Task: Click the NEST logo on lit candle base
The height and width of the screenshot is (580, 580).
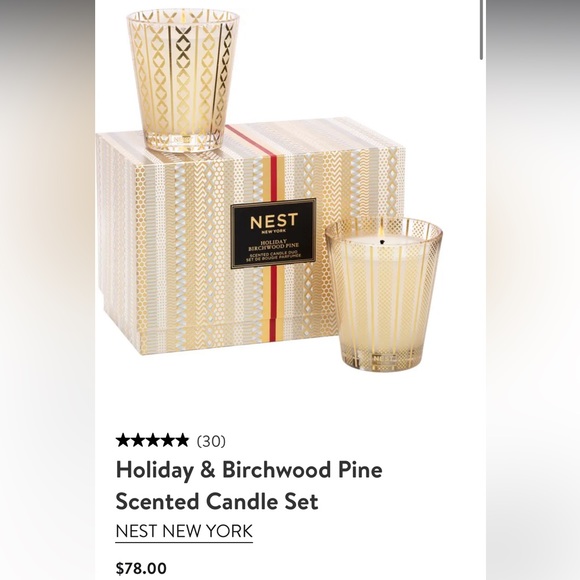Action: [384, 358]
